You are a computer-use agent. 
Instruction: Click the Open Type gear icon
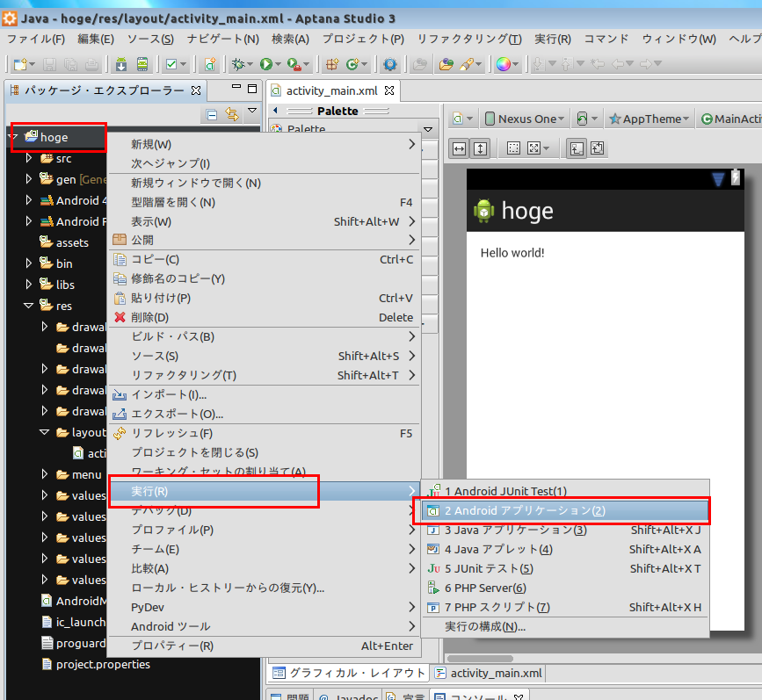(389, 64)
